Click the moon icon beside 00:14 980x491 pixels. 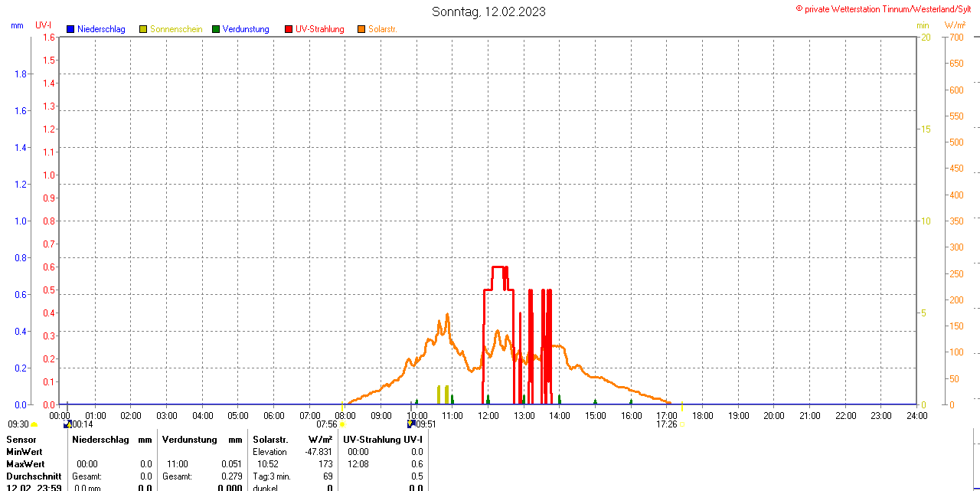(67, 424)
